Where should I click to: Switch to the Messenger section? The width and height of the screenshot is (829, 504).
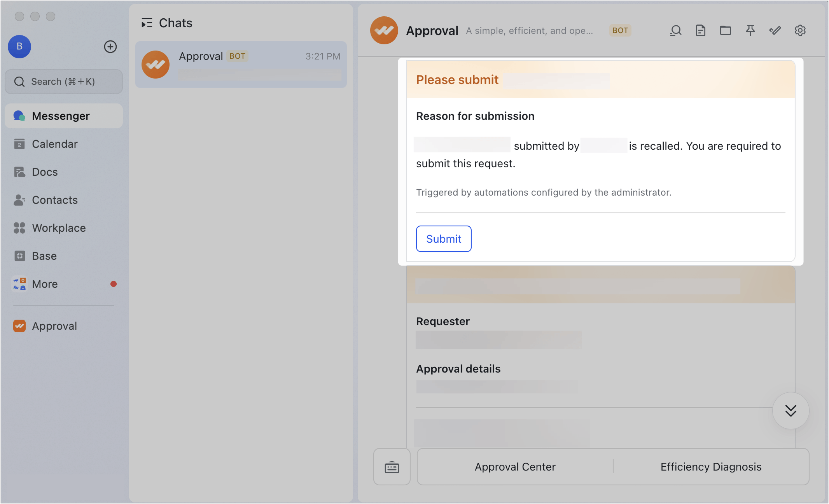point(60,115)
